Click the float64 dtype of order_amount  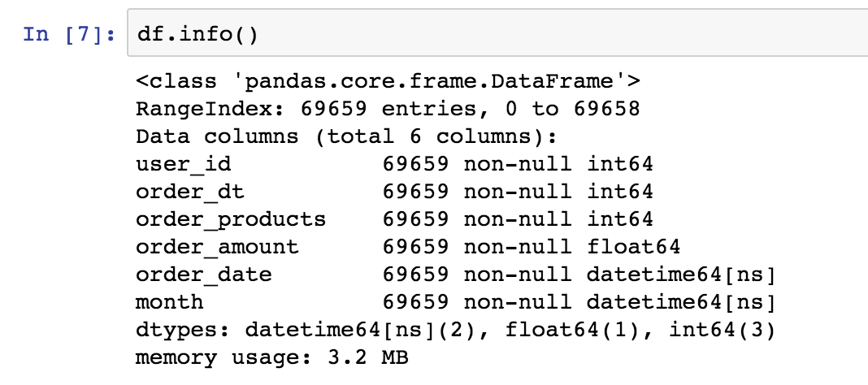(x=633, y=247)
